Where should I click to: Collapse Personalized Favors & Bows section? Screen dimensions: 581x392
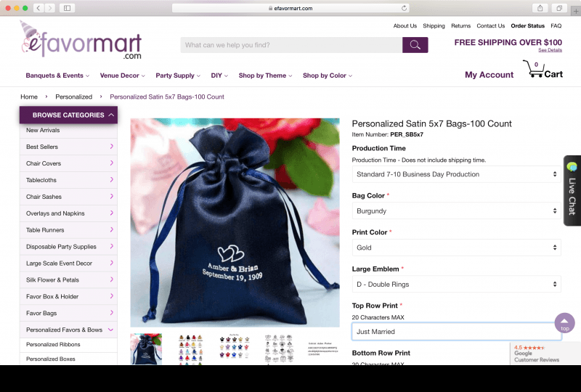[x=110, y=330]
